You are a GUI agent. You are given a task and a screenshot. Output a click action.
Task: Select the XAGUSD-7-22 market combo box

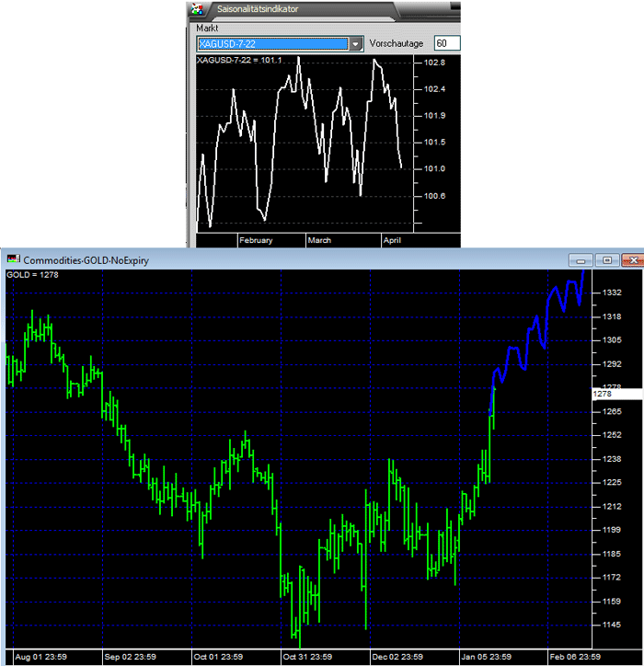[x=271, y=43]
